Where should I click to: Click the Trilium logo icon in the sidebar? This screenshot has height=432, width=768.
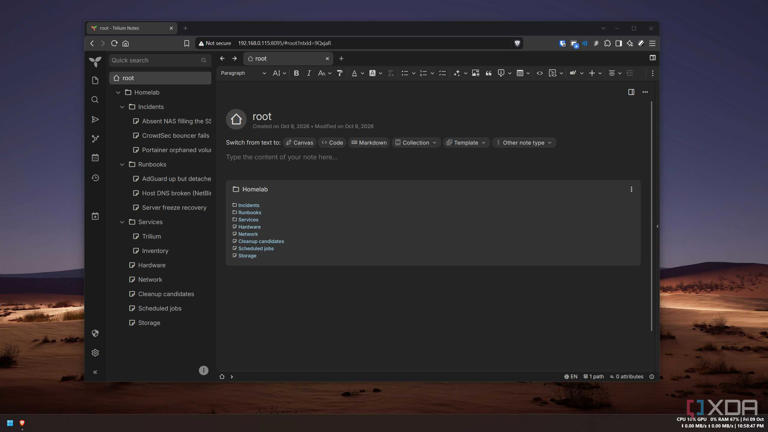(x=96, y=62)
